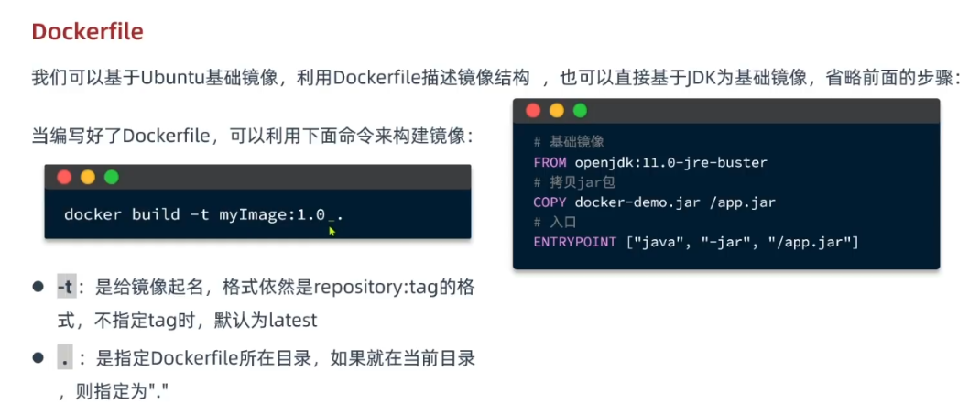980x415 pixels.
Task: Click the highlighted -t label
Action: (66, 287)
